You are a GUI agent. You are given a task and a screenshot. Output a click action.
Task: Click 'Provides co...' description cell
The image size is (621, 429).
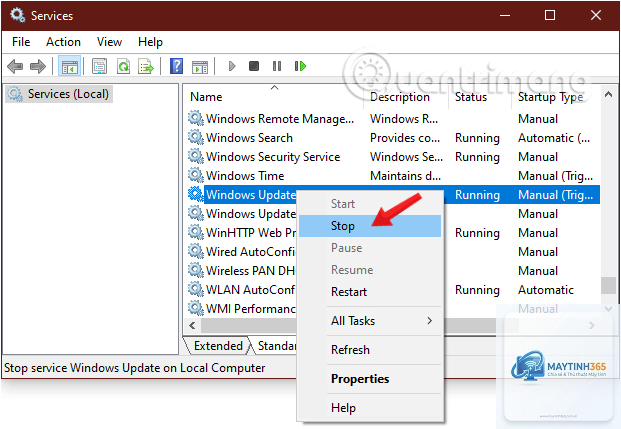[405, 137]
